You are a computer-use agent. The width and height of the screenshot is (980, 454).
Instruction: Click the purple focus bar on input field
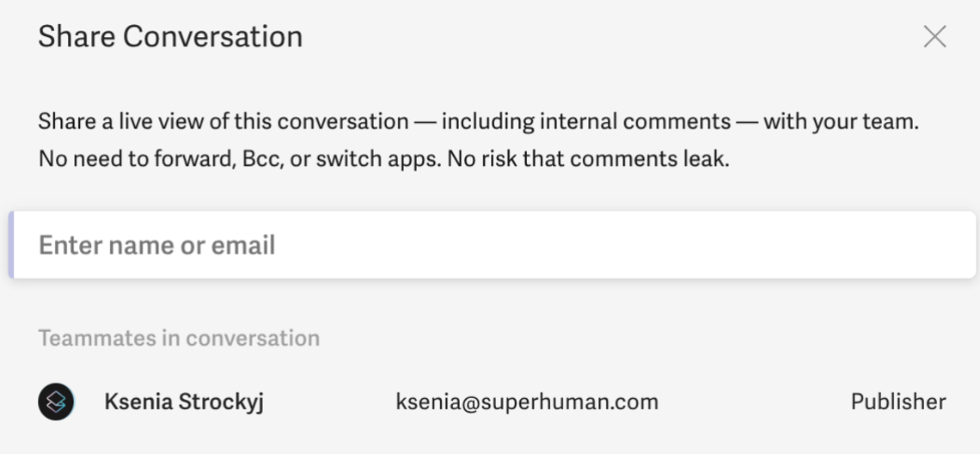tap(11, 245)
